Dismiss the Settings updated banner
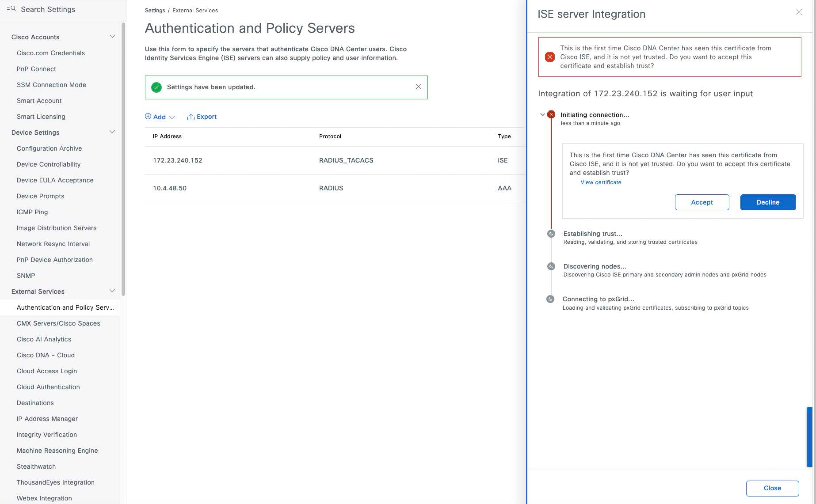 pyautogui.click(x=418, y=87)
